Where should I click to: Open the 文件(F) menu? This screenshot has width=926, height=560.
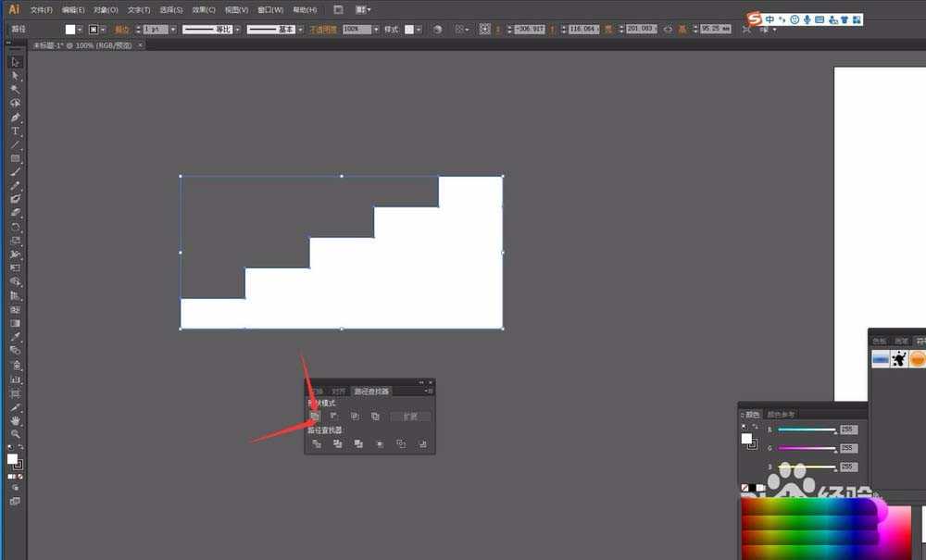42,9
